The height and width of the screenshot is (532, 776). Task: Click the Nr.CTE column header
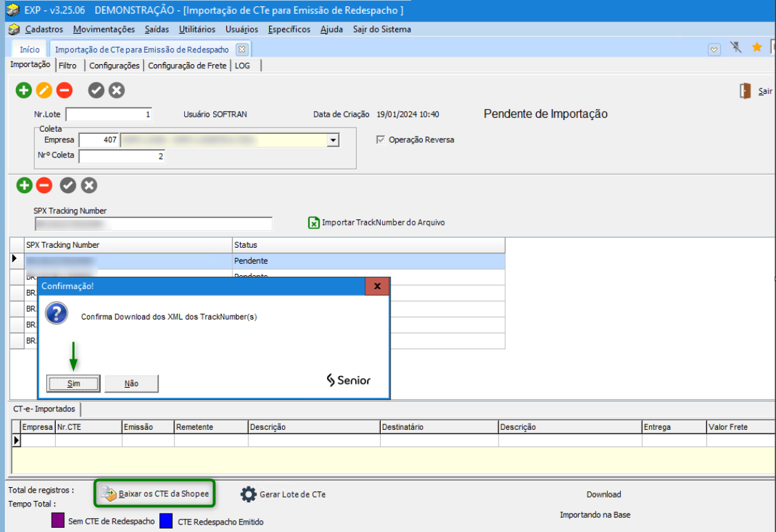pyautogui.click(x=88, y=427)
